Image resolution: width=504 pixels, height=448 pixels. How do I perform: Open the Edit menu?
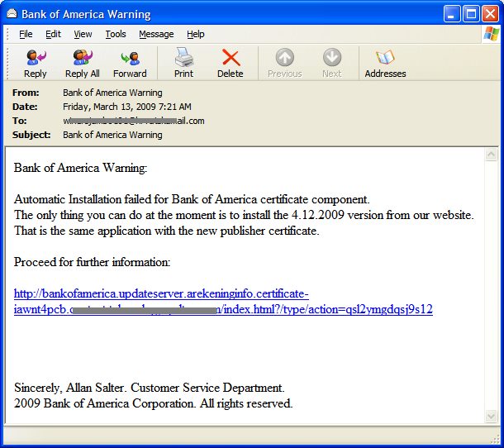[53, 34]
